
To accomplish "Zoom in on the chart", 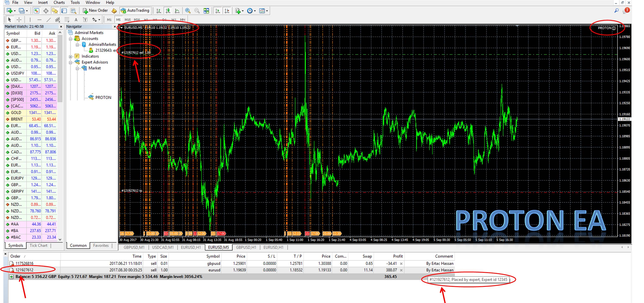I will point(188,11).
